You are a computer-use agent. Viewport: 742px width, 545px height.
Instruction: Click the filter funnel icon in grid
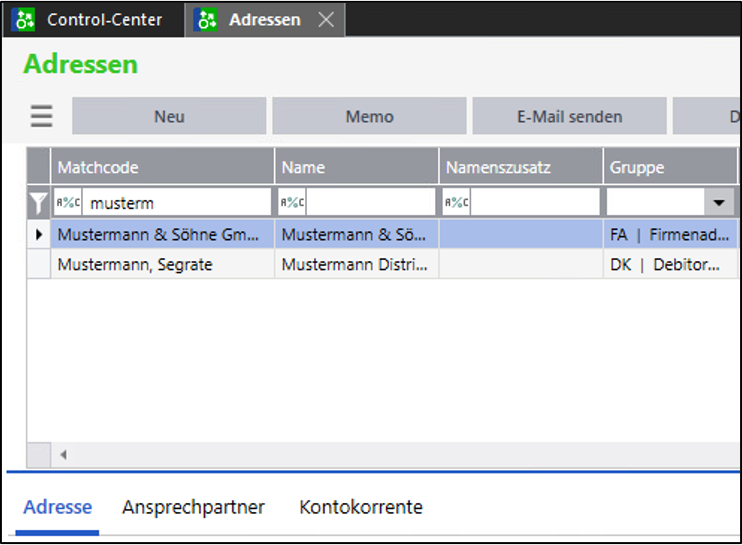38,203
